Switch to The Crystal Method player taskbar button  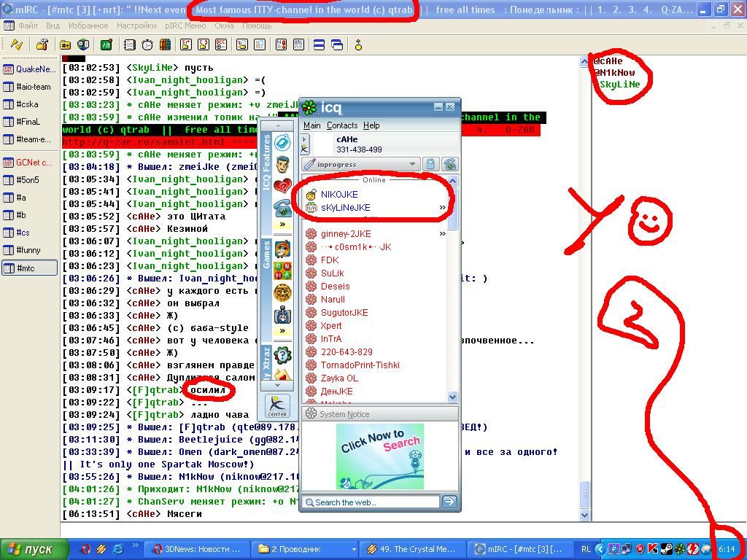[413, 549]
